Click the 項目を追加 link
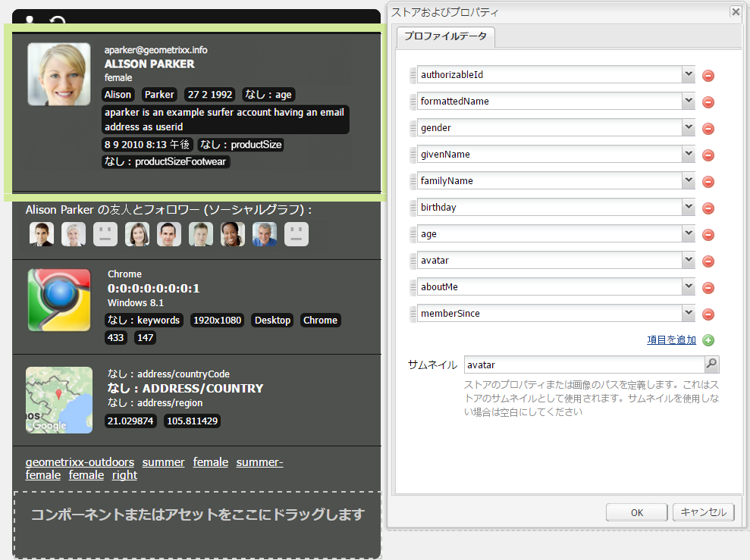 pyautogui.click(x=671, y=339)
